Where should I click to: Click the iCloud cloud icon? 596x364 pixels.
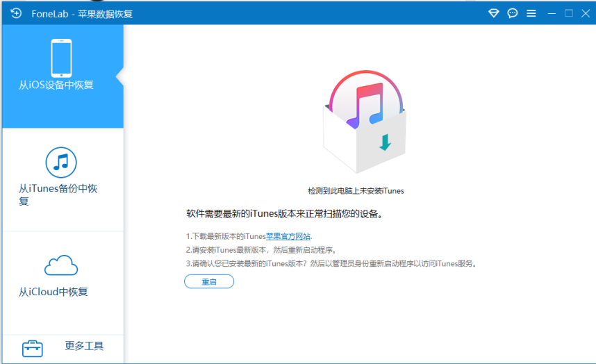(61, 265)
